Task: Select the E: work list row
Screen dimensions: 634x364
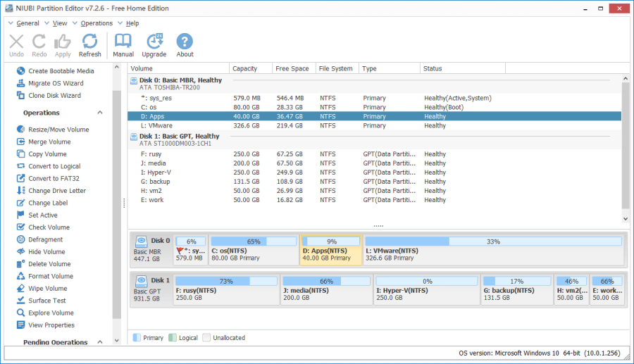Action: 375,200
